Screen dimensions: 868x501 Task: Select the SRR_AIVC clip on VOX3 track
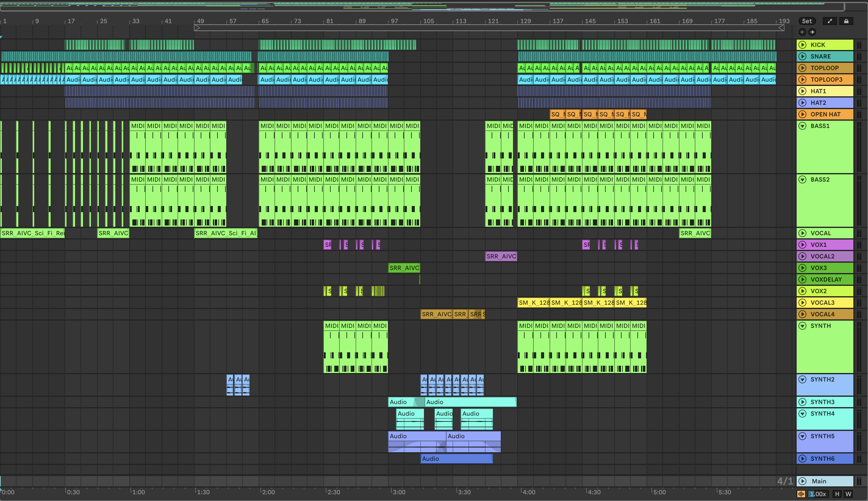[404, 268]
